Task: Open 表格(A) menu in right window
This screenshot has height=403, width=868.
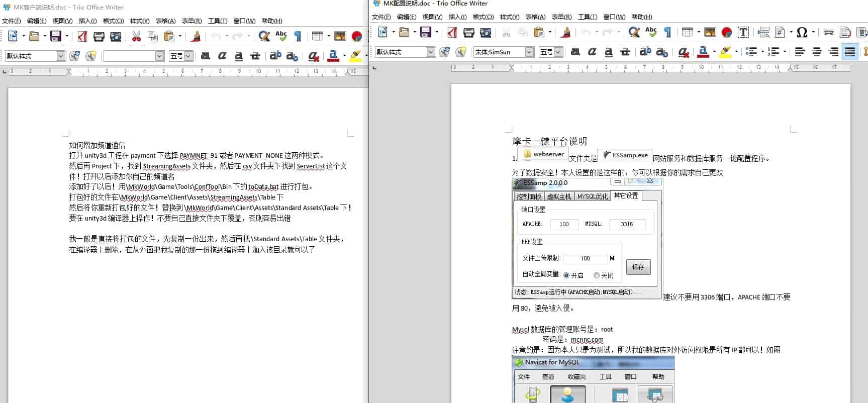Action: (535, 17)
